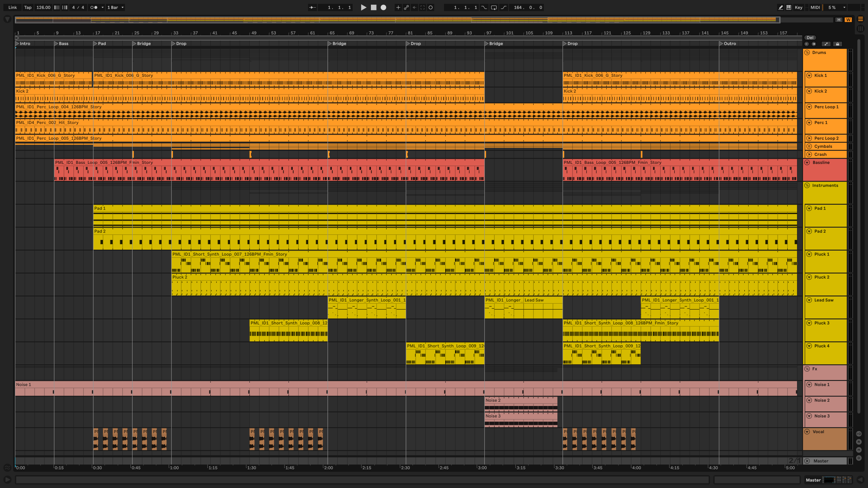Collapse the Fx group track
The width and height of the screenshot is (868, 488).
coord(807,369)
